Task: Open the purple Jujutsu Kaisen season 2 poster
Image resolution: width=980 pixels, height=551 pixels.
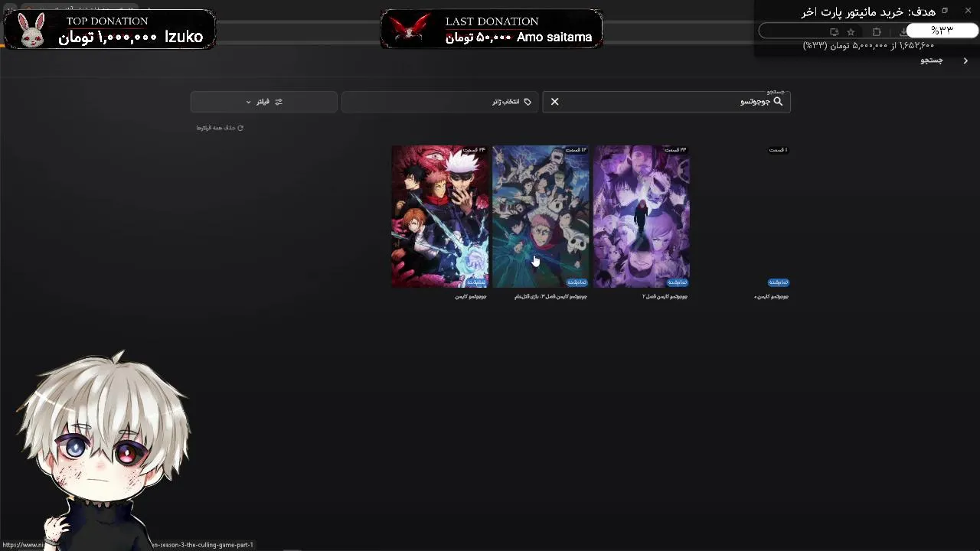Action: coord(642,217)
